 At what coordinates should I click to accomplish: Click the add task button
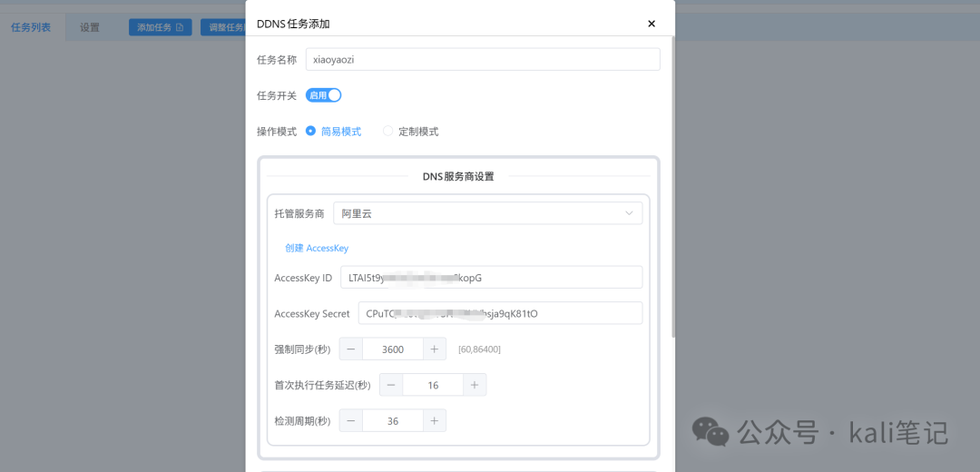pos(160,27)
